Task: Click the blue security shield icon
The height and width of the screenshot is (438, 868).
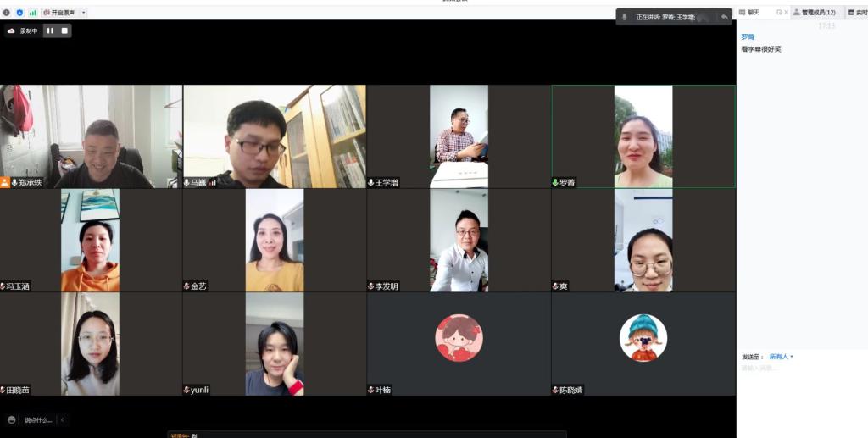Action: (19, 13)
